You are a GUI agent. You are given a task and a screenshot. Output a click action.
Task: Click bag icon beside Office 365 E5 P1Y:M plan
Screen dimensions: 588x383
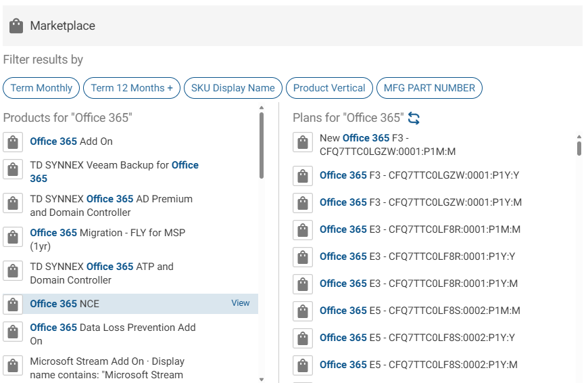[x=303, y=365]
